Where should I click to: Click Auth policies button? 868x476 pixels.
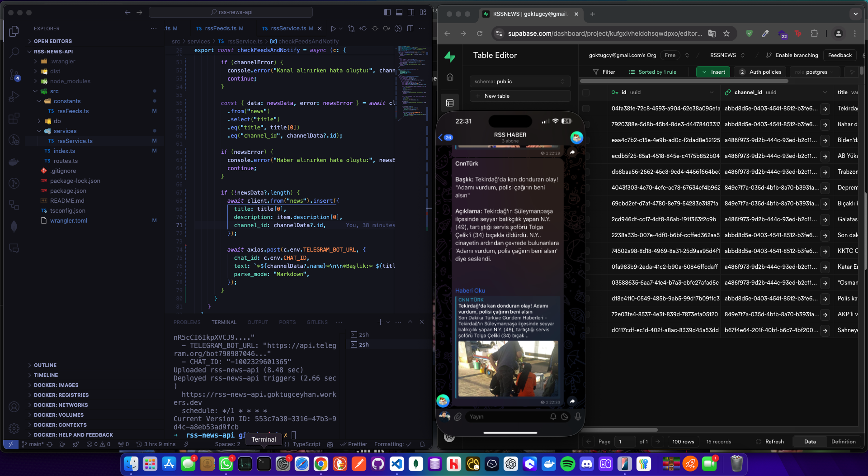[x=760, y=72]
